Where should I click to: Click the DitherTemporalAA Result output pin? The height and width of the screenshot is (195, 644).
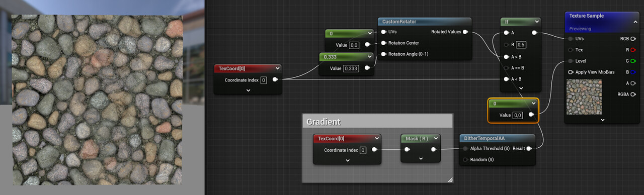pyautogui.click(x=529, y=149)
